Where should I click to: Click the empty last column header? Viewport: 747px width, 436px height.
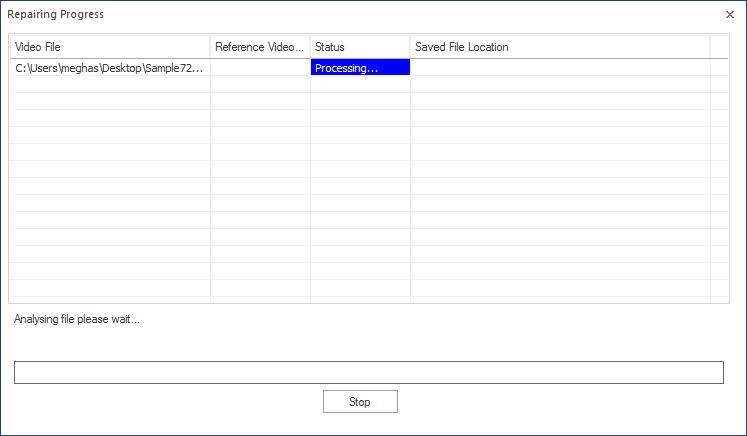point(719,47)
